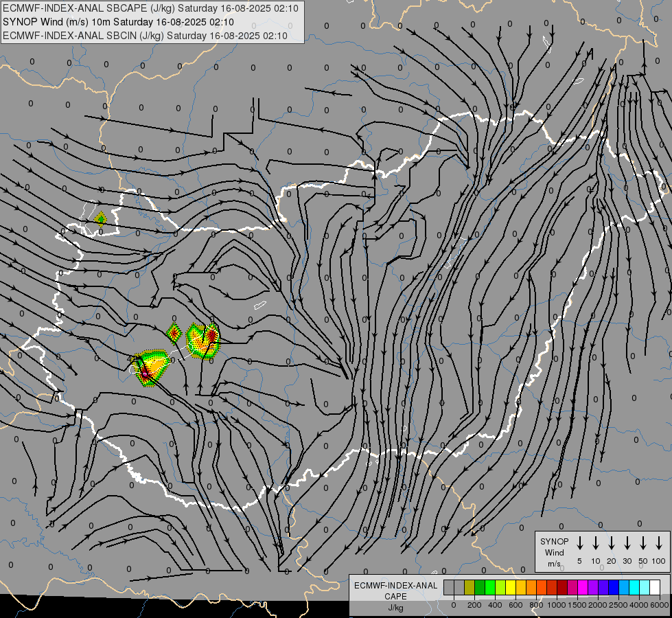Pick the sky blue swatch after 2500 tick
The height and width of the screenshot is (618, 672).
click(623, 588)
